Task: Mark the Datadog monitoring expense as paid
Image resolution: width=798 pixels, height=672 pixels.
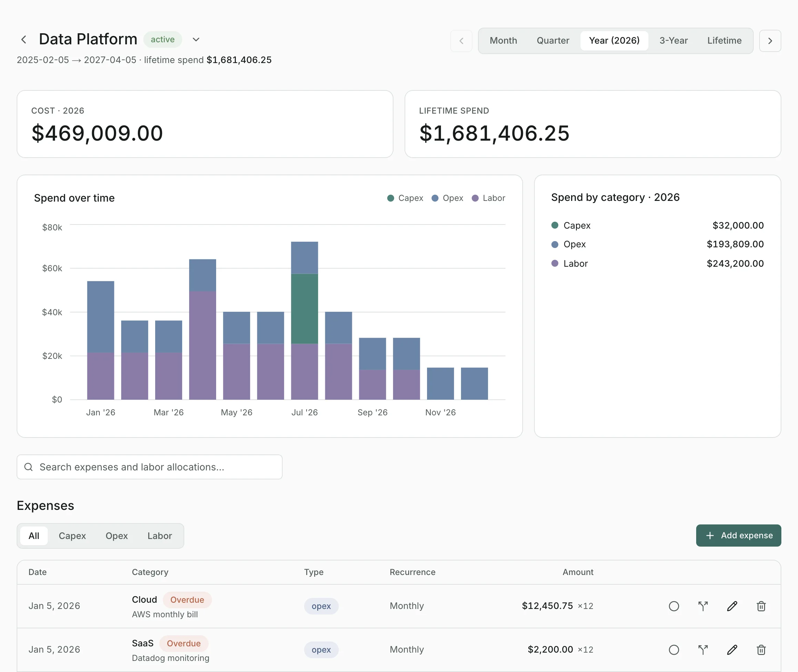Action: point(674,650)
